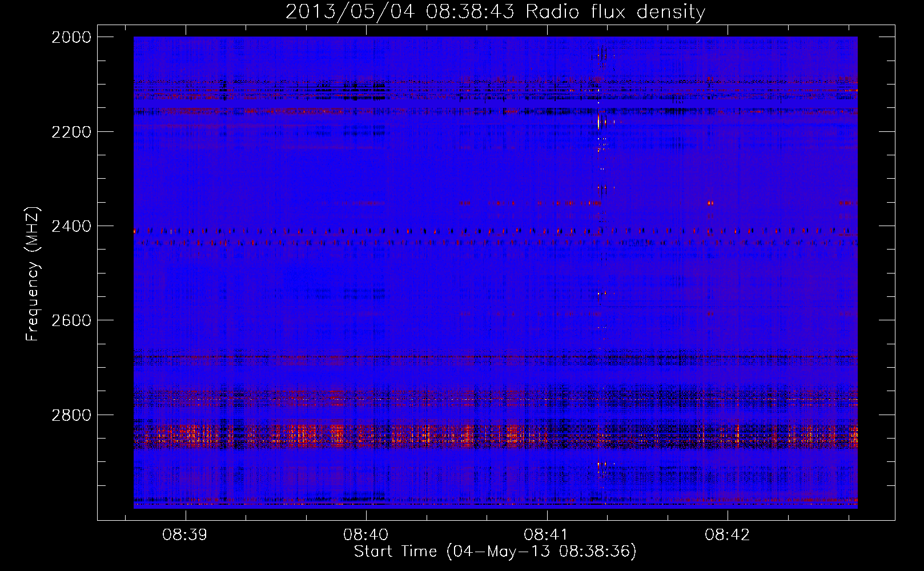Click the 'Frequency (MHZ)' axis title
Viewport: 924px width, 571px height.
33,274
